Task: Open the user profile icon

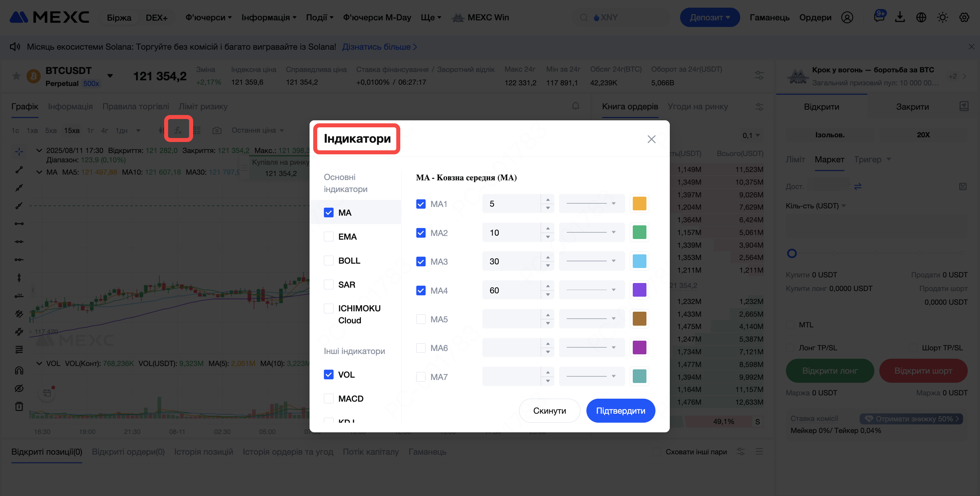Action: point(847,17)
